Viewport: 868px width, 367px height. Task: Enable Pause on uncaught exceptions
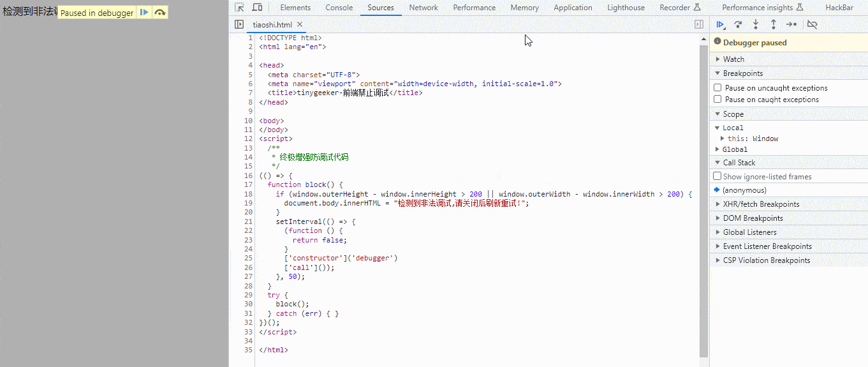pos(717,88)
